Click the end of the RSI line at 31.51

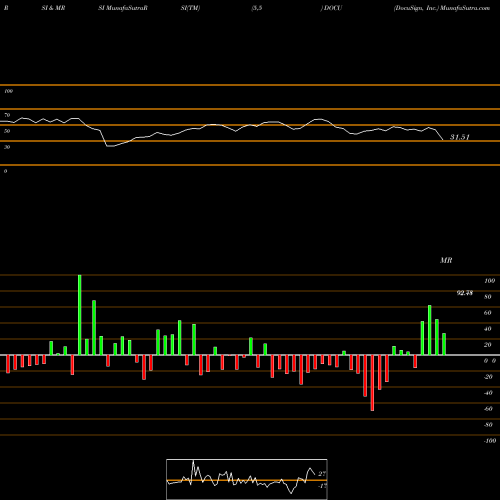point(443,140)
